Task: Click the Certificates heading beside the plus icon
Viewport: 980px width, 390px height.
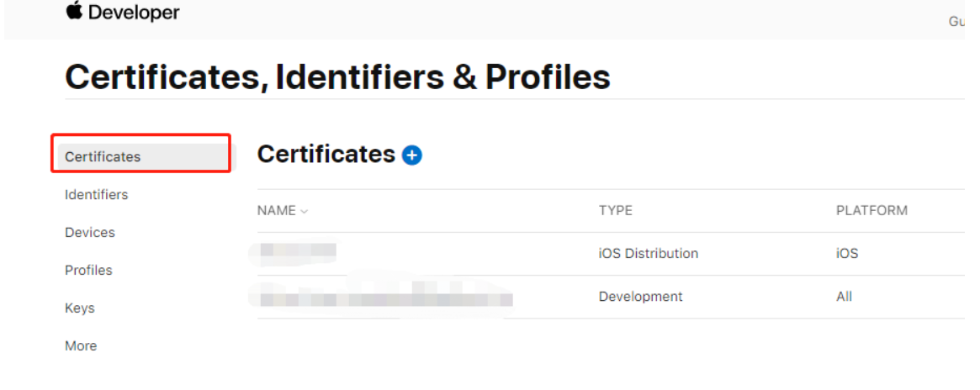Action: point(326,154)
